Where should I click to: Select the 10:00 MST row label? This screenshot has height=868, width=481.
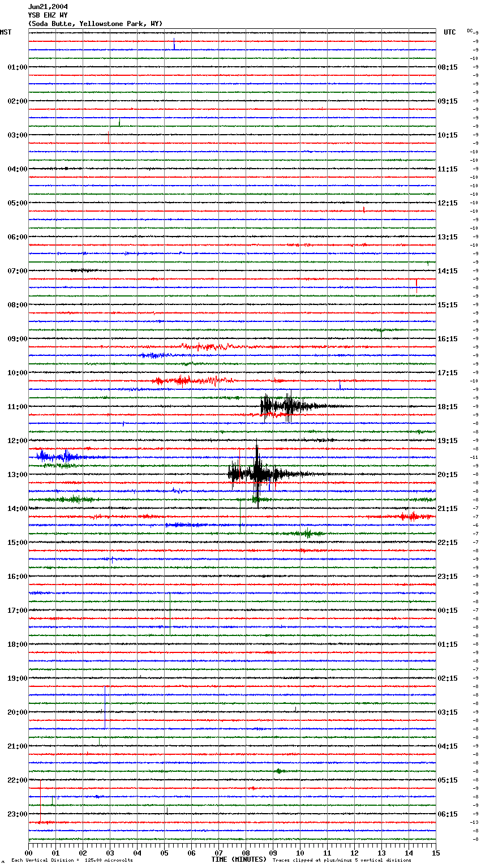(x=17, y=373)
